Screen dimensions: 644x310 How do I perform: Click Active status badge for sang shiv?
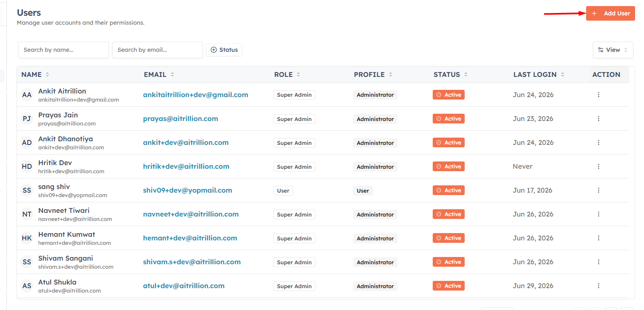[448, 190]
